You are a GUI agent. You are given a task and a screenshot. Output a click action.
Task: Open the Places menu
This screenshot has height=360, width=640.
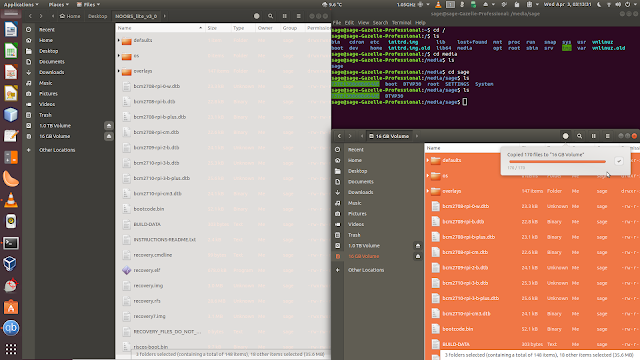(58, 4)
